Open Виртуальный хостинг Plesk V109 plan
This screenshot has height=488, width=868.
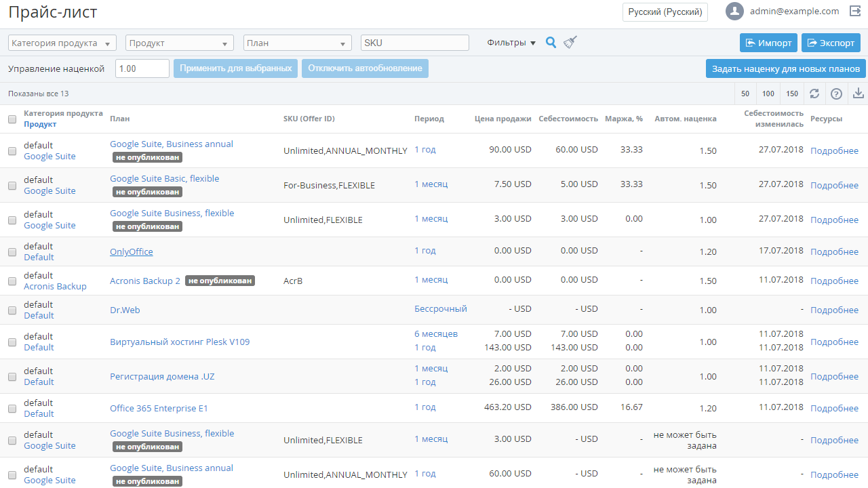tap(180, 342)
